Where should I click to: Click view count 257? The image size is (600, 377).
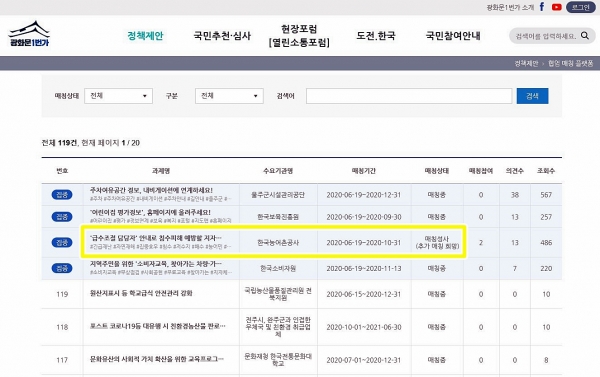coord(546,217)
